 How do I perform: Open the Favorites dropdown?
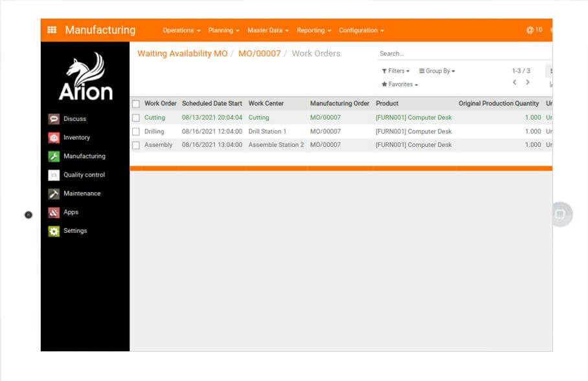tap(400, 84)
